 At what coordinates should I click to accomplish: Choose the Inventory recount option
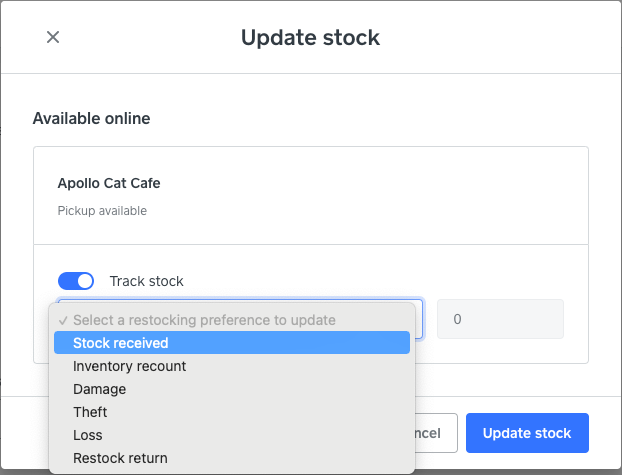click(130, 366)
